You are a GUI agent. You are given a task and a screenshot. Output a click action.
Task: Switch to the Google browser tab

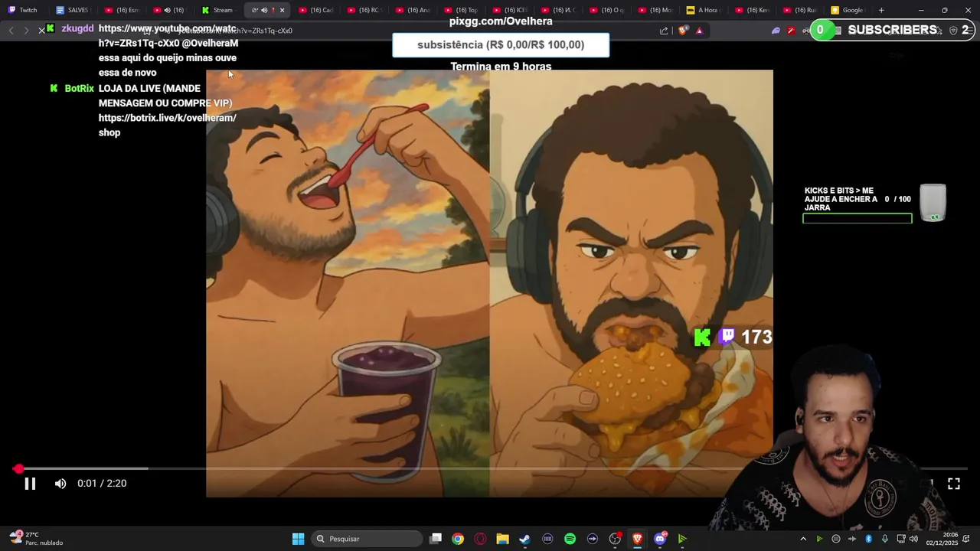(x=848, y=10)
